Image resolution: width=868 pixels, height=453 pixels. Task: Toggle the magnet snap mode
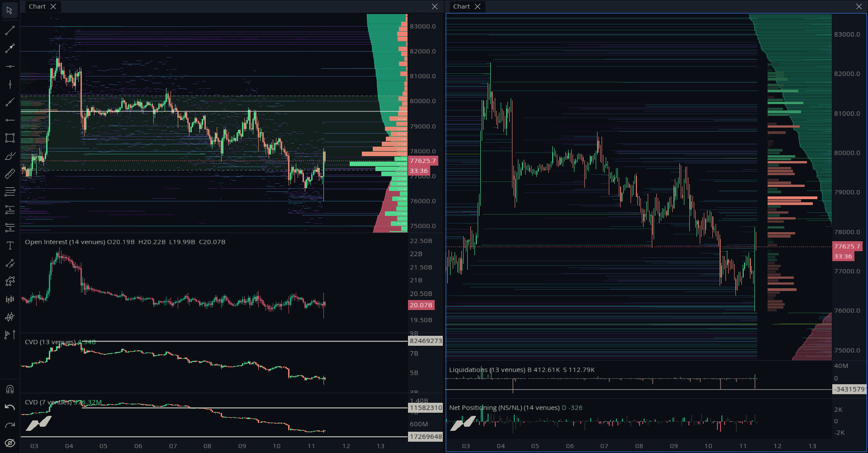[x=9, y=389]
